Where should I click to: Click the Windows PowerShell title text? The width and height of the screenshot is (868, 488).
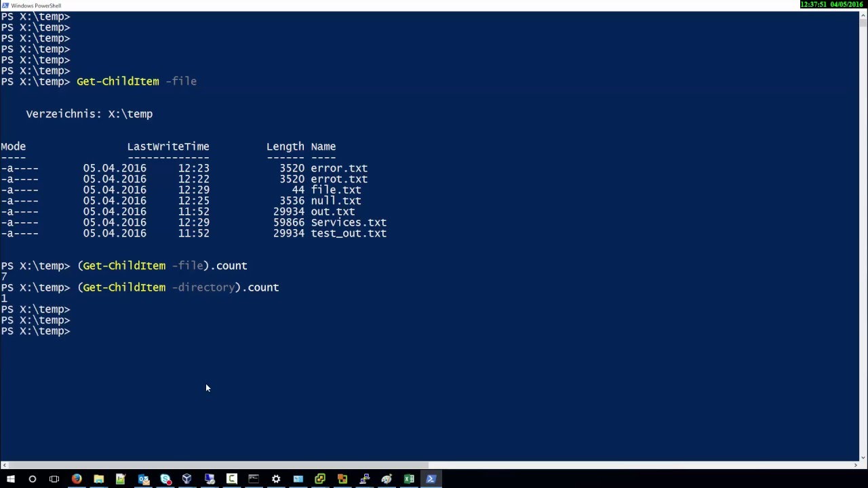coord(36,5)
